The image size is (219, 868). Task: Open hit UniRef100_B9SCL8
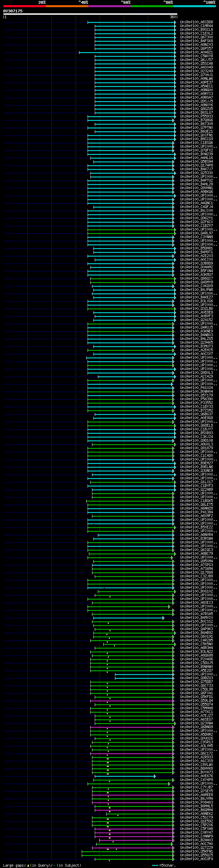pyautogui.click(x=196, y=30)
